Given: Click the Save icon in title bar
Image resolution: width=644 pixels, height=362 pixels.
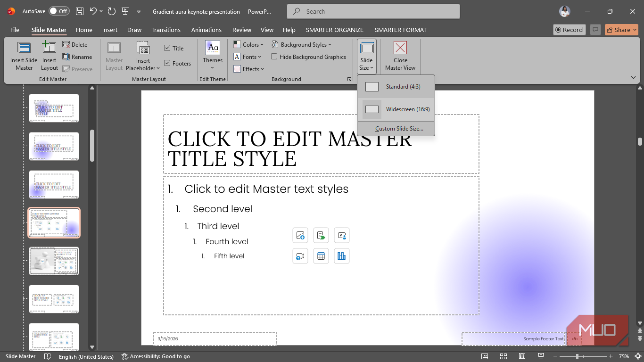Looking at the screenshot, I should (x=80, y=11).
